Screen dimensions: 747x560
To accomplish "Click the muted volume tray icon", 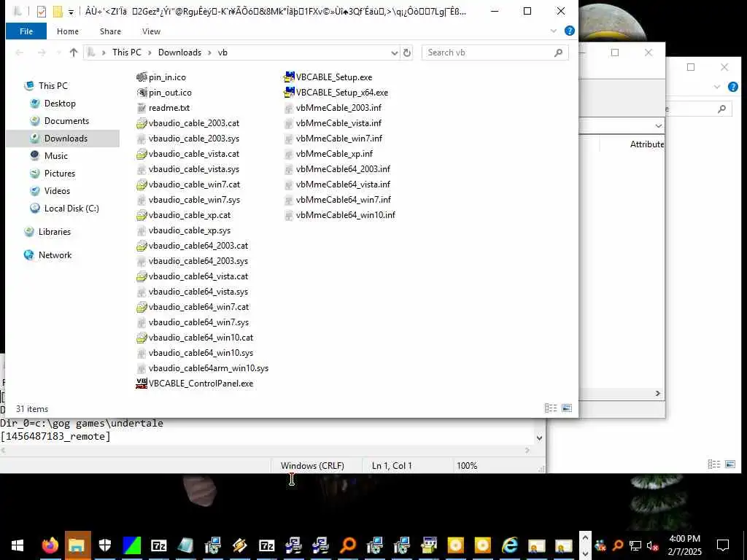I will pos(652,545).
